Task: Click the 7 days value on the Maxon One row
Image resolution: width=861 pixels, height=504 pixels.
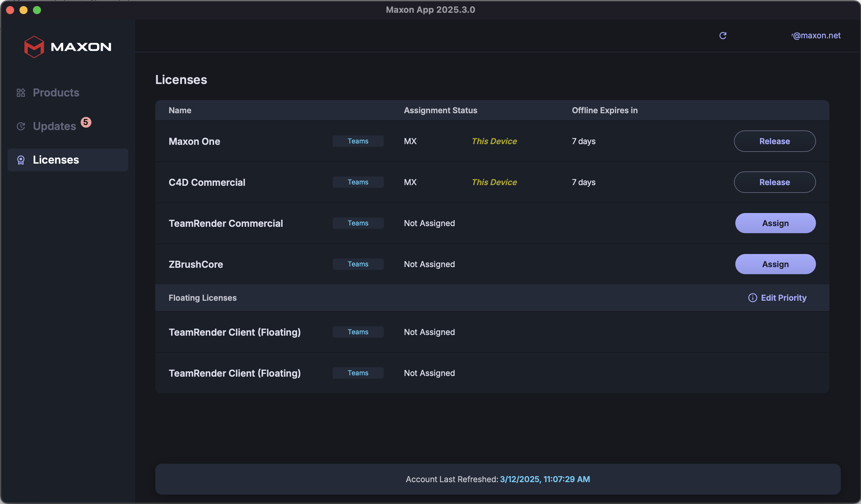Action: tap(583, 141)
